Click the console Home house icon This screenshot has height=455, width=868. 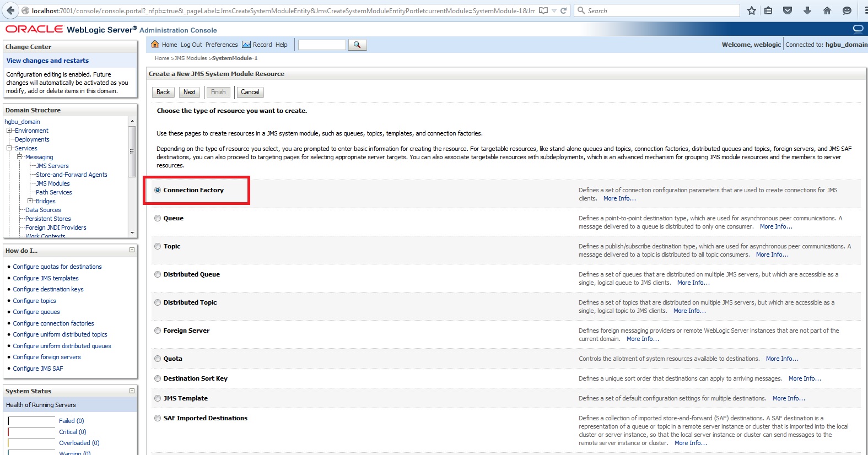point(155,45)
